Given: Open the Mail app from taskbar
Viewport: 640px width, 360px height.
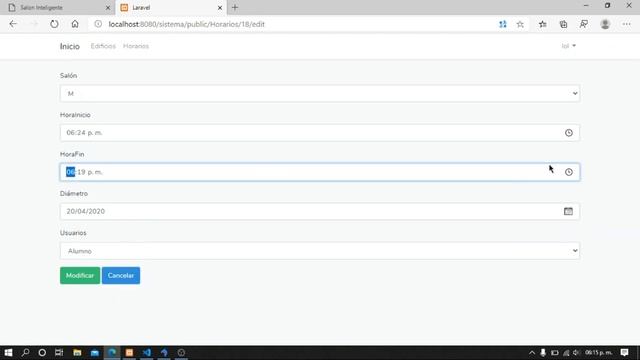Looking at the screenshot, I should tap(95, 352).
